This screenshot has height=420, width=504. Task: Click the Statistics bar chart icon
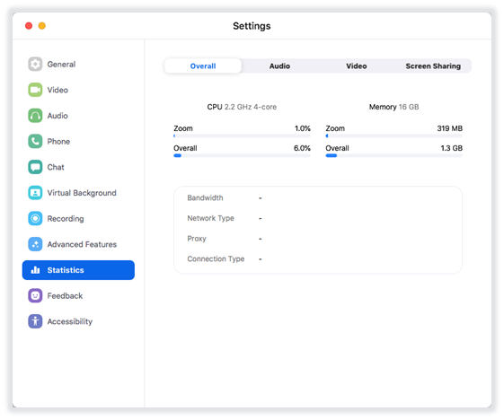35,270
